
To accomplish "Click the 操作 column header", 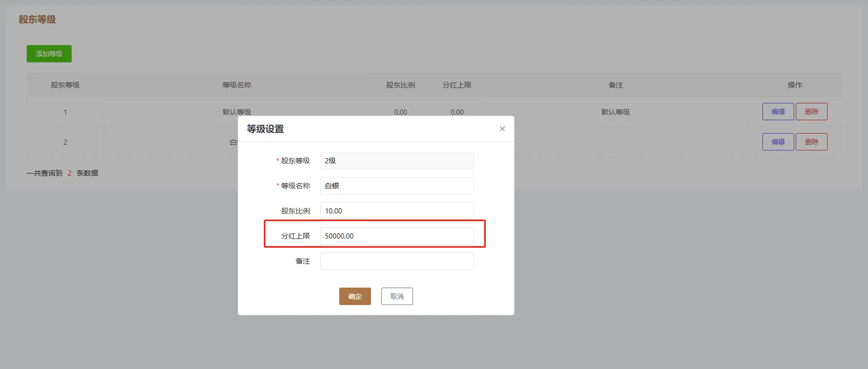I will pos(795,85).
